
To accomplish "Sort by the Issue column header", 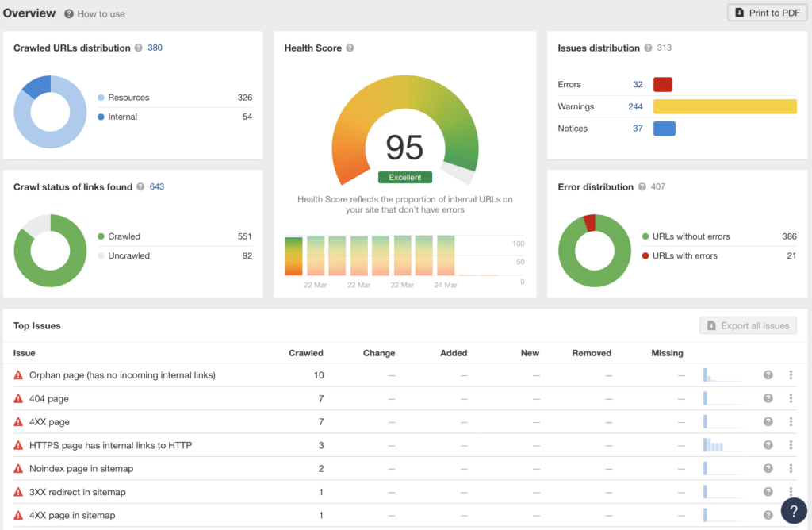I will (25, 353).
